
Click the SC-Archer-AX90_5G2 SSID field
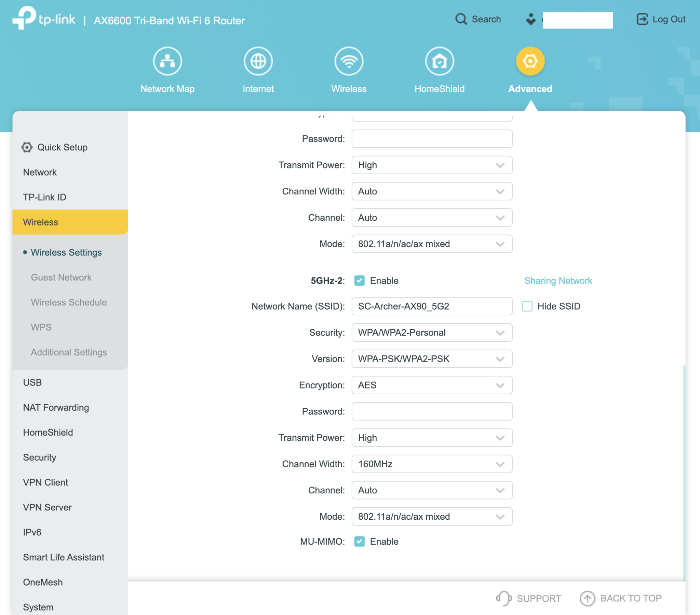point(431,306)
